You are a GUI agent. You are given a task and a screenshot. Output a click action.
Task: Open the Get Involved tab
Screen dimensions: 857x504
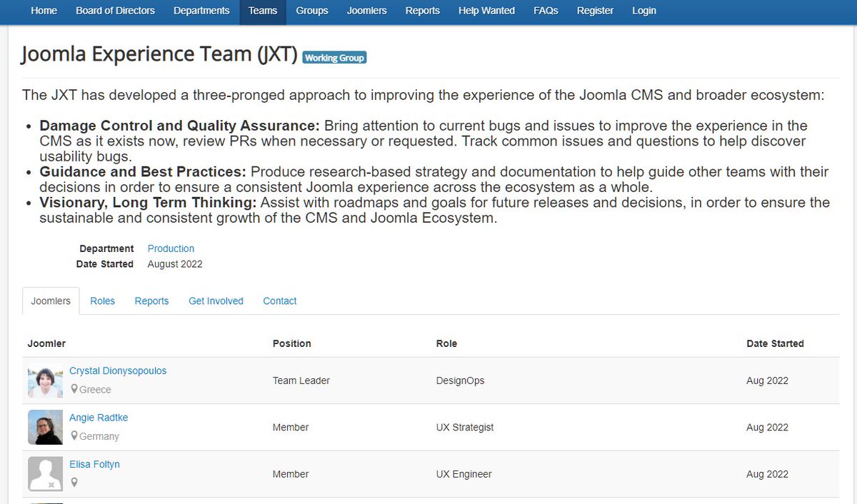[216, 301]
